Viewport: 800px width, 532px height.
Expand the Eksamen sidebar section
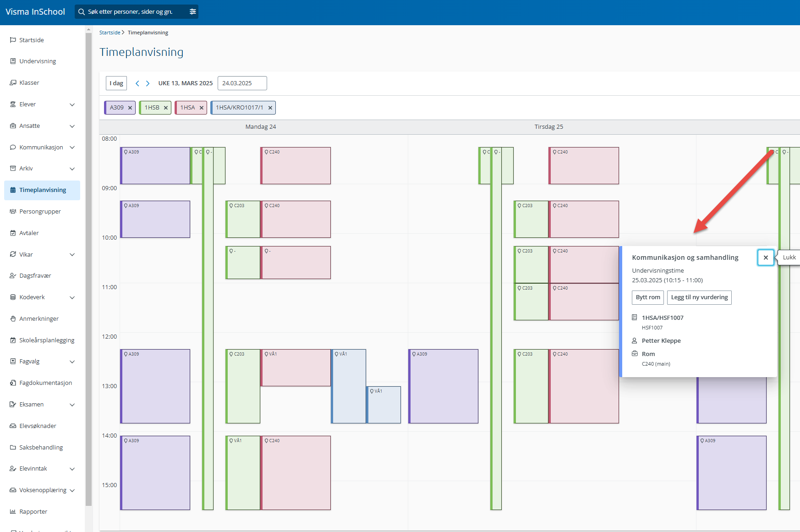point(72,405)
